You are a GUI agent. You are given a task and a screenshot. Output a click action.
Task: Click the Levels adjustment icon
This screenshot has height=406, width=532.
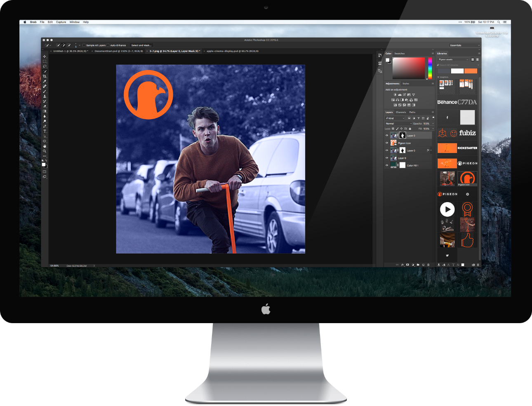tap(400, 95)
